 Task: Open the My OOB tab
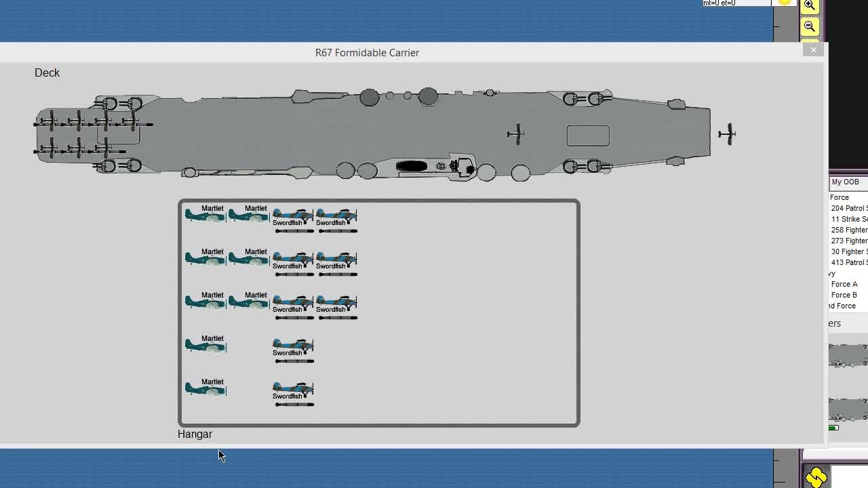pyautogui.click(x=845, y=182)
